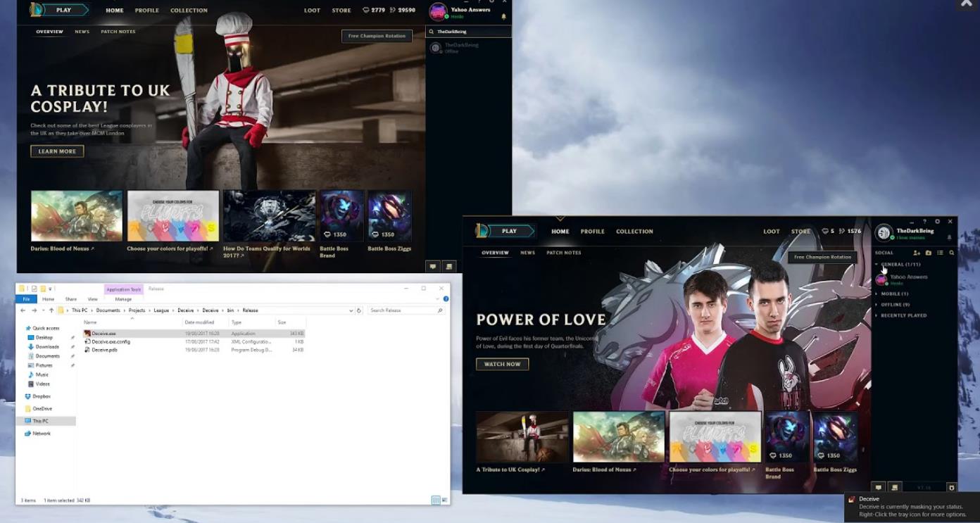Switch File Explorer to large icons view
Screen dimensions: 980x523
coord(444,500)
